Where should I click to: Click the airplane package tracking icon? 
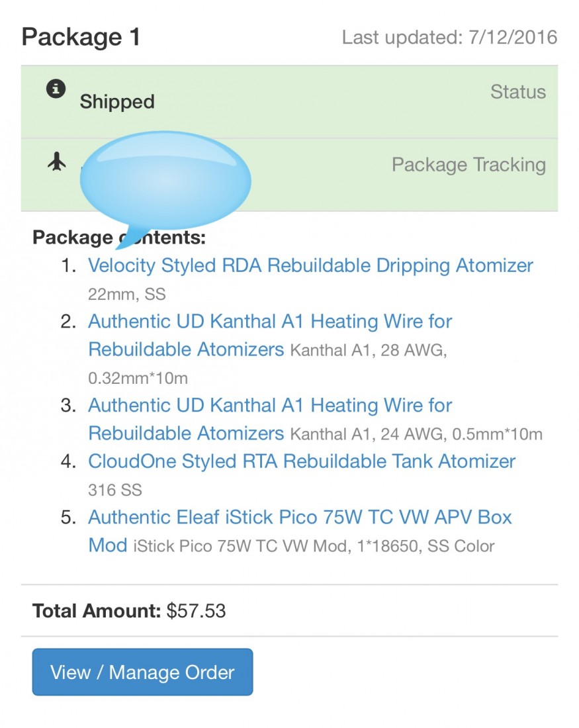point(58,161)
